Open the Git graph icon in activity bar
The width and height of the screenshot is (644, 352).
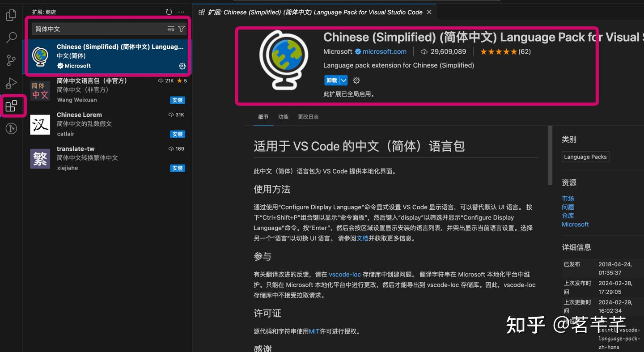(11, 129)
